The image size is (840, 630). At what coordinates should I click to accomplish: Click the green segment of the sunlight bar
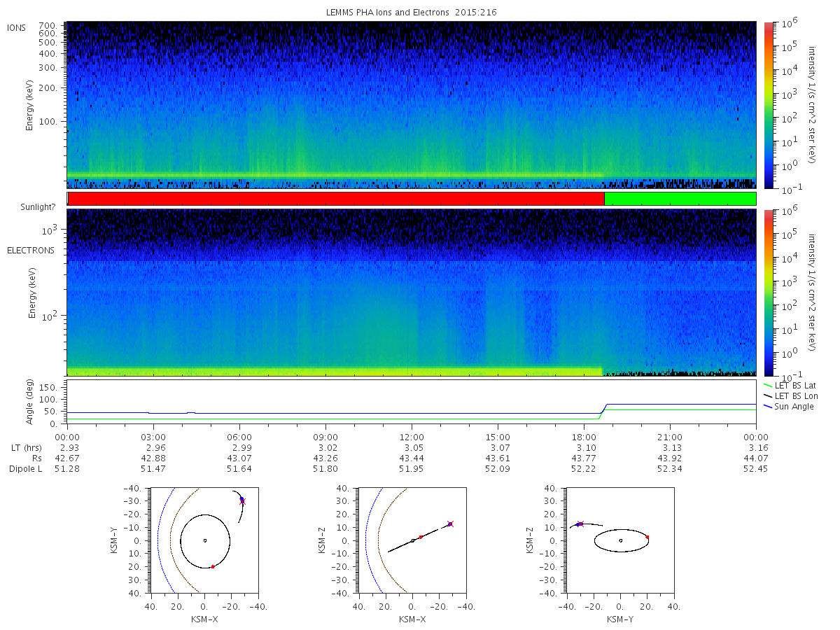pos(680,199)
